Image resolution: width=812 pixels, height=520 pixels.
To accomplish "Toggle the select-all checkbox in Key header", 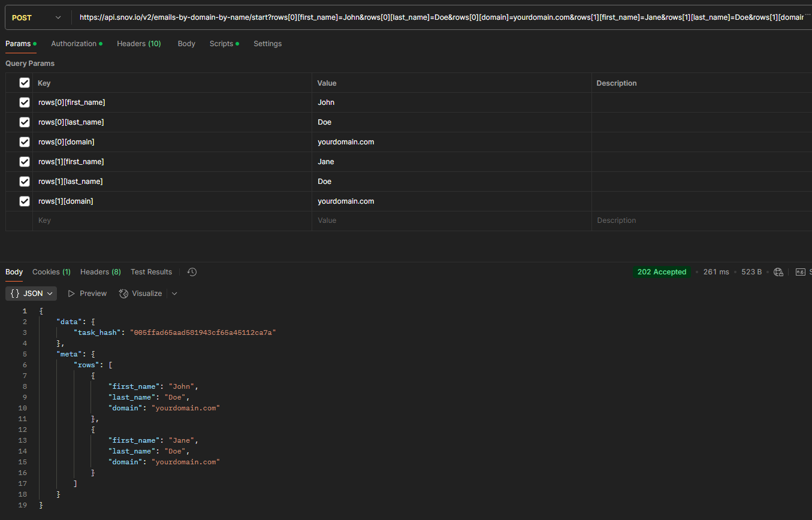I will pos(25,83).
